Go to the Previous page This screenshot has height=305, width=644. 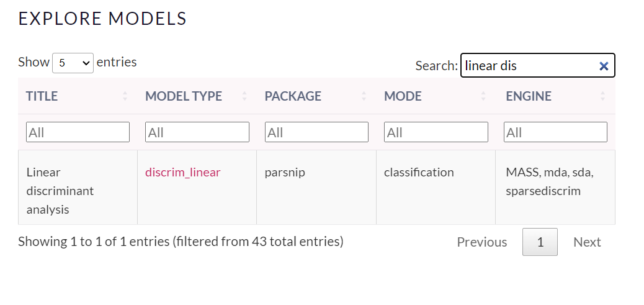pyautogui.click(x=481, y=242)
